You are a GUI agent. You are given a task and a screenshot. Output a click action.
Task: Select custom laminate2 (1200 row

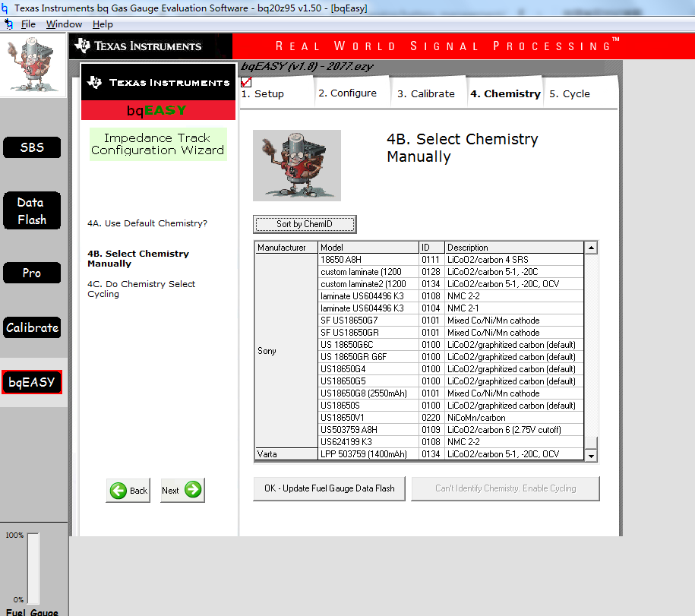pyautogui.click(x=450, y=284)
